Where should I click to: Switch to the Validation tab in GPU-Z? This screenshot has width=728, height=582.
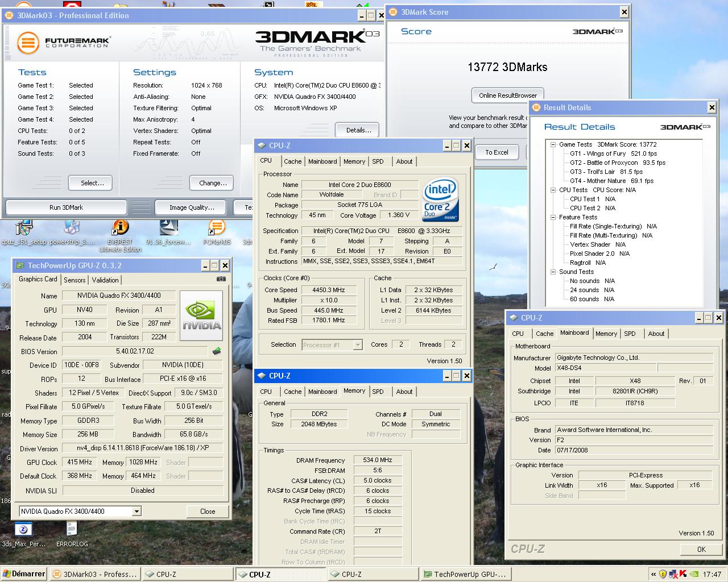[105, 280]
